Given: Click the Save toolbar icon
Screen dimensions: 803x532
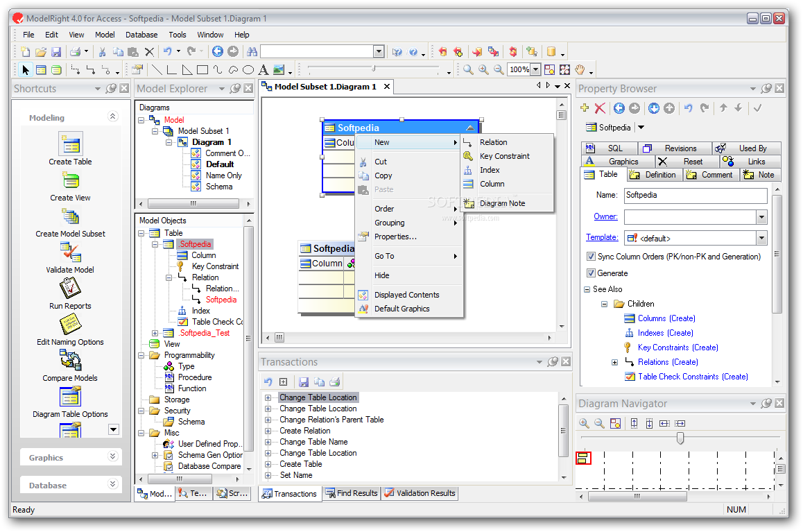Looking at the screenshot, I should (x=56, y=52).
